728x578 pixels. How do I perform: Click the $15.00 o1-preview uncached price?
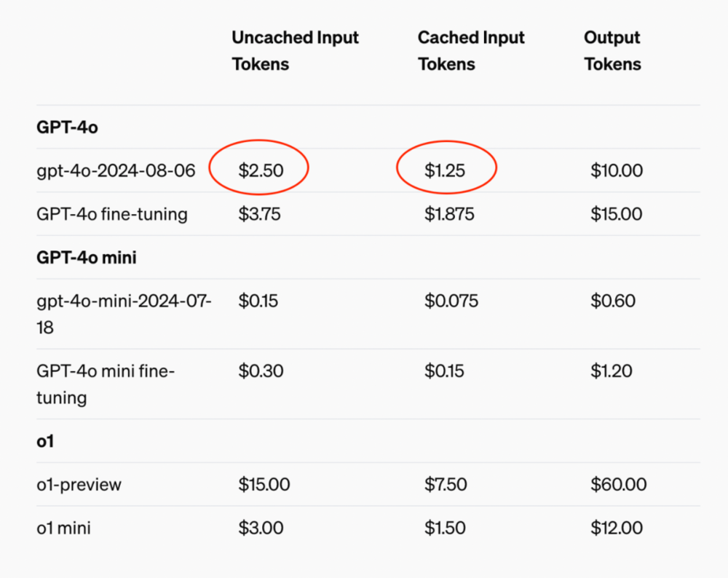[x=264, y=484]
